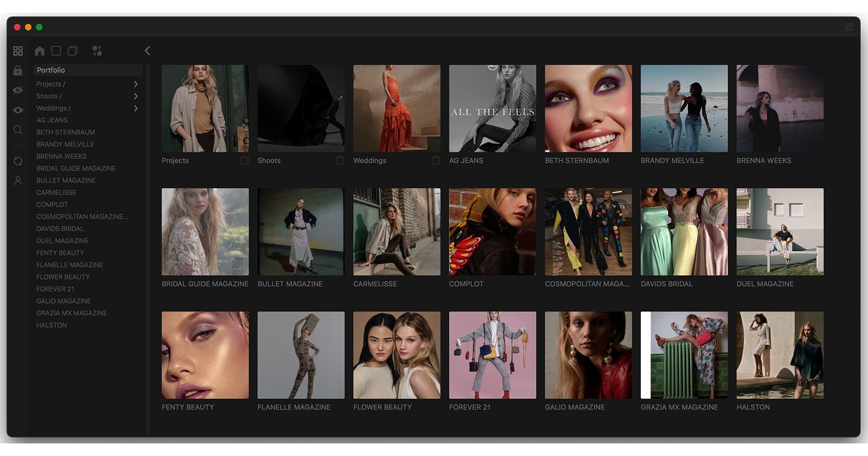This screenshot has width=868, height=456.
Task: Open the HALSTON gallery thumbnail
Action: [x=780, y=355]
